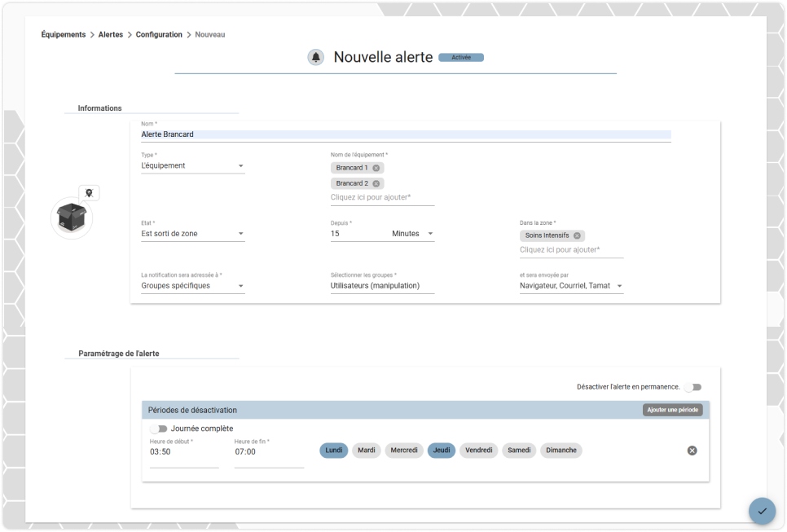
Task: Click the Nouveau breadcrumb
Action: (210, 35)
